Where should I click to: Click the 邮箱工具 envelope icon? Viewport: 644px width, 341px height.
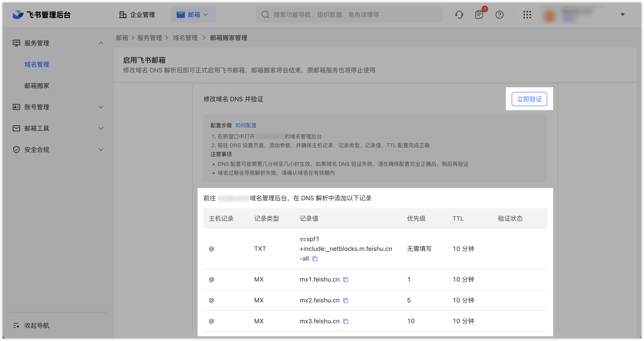pos(16,128)
